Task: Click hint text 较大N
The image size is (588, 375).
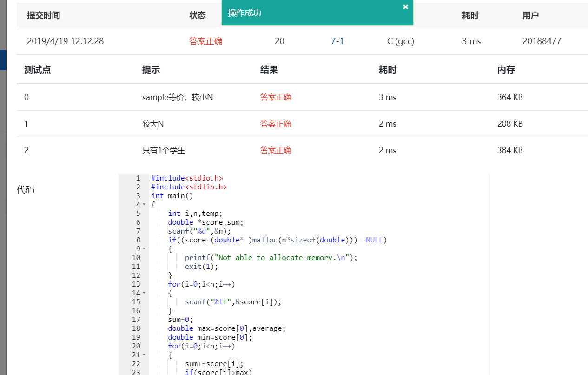Action: [153, 124]
